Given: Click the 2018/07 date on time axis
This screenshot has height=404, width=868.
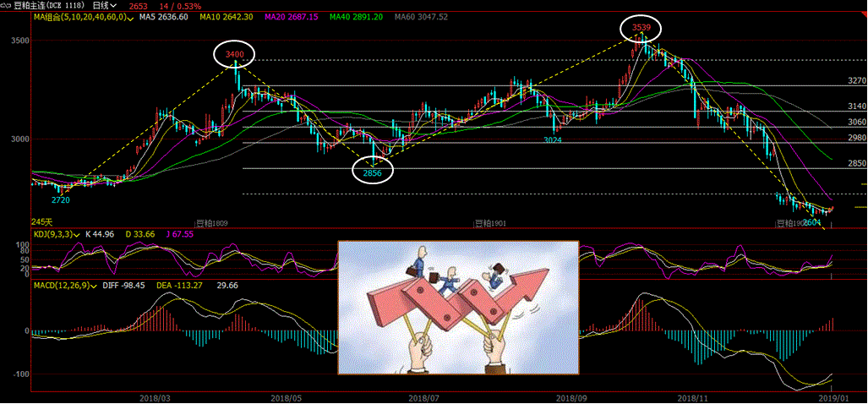Looking at the screenshot, I should coord(423,396).
